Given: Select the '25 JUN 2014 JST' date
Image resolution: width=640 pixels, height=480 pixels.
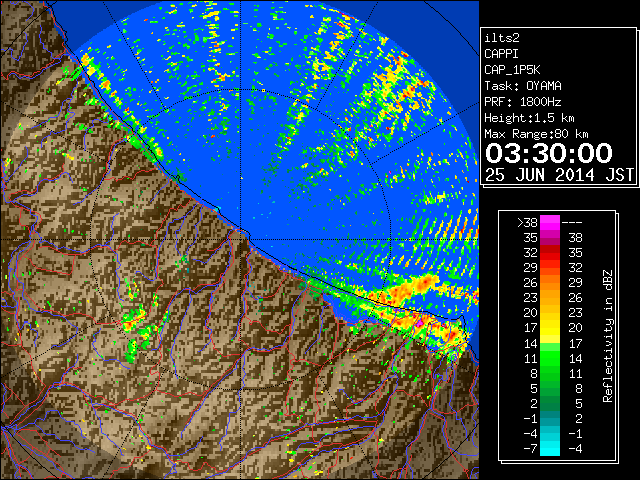Looking at the screenshot, I should pos(560,175).
